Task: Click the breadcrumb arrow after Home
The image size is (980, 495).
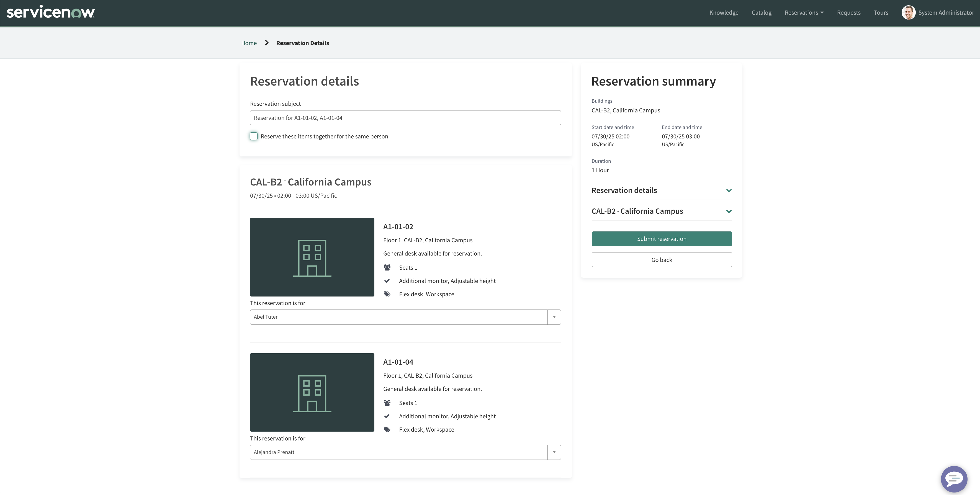Action: [267, 43]
